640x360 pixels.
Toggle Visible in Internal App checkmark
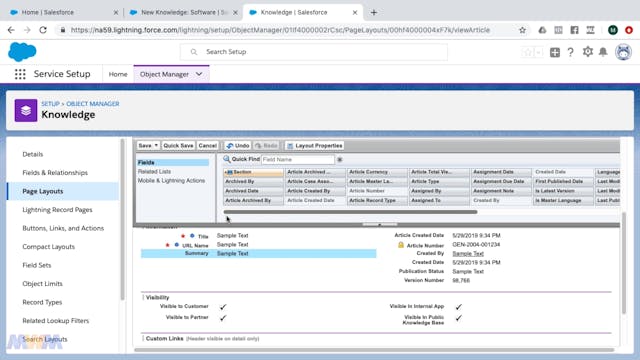[459, 307]
